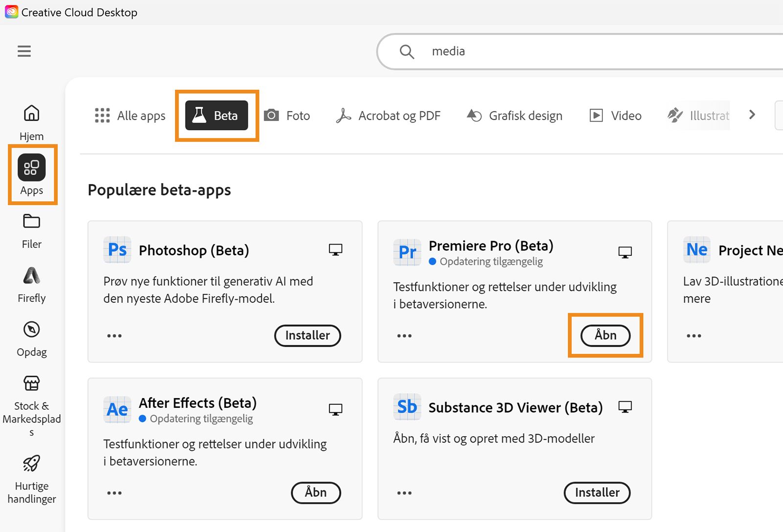Open After Effects (Beta) with Åbn

[316, 492]
